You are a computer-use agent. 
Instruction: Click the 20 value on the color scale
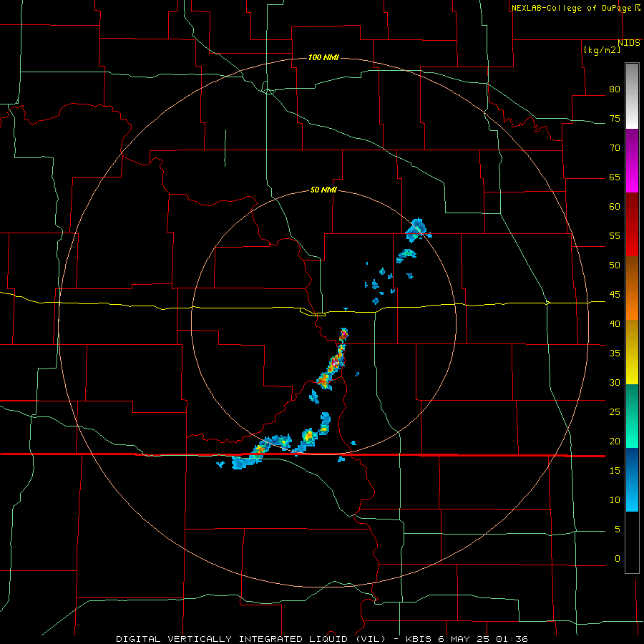pyautogui.click(x=615, y=441)
